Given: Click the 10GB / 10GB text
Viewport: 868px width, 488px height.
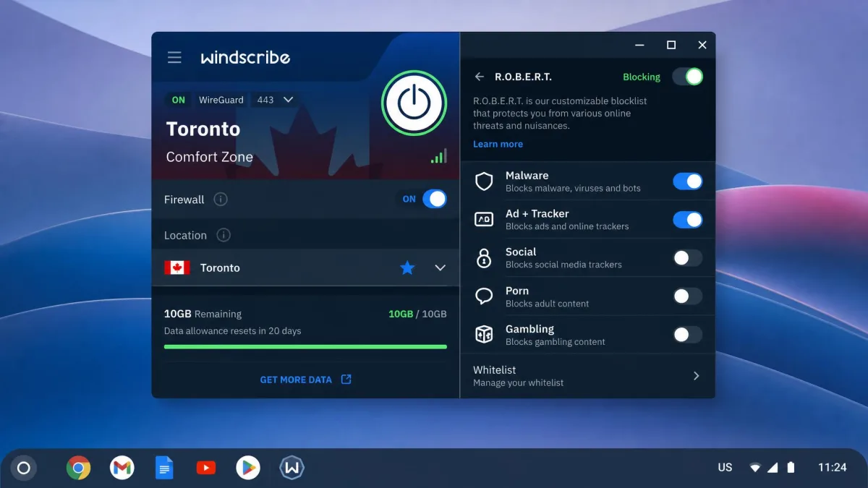Looking at the screenshot, I should (x=417, y=314).
